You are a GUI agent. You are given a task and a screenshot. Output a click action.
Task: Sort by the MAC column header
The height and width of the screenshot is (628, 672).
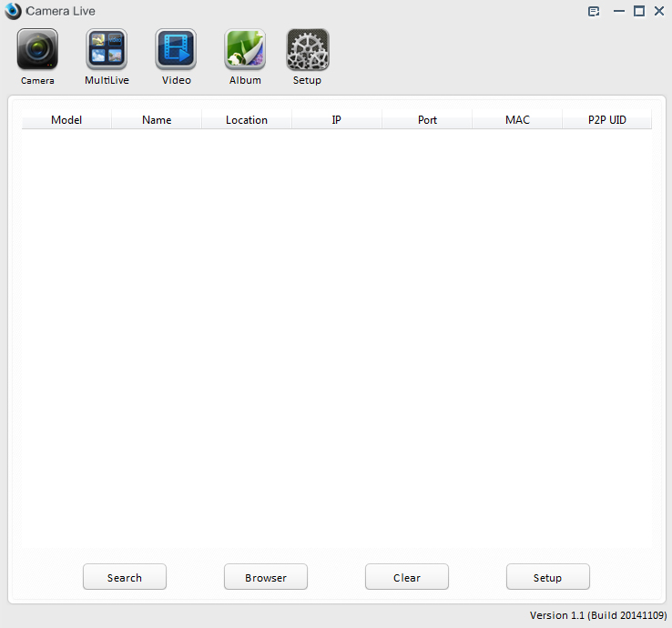[517, 120]
